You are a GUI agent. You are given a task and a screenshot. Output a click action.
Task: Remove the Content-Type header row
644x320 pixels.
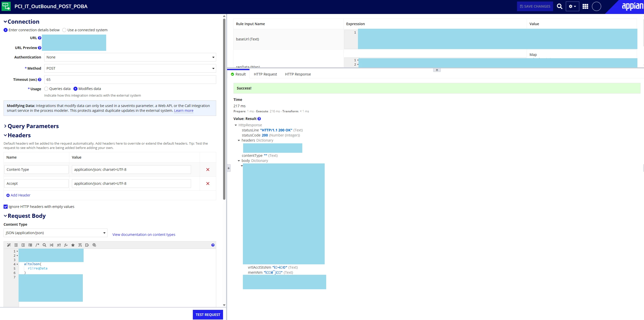point(208,170)
